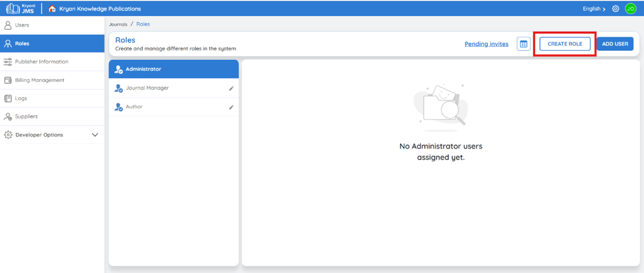Expand Developer Options chevron
Image resolution: width=644 pixels, height=273 pixels.
(95, 135)
